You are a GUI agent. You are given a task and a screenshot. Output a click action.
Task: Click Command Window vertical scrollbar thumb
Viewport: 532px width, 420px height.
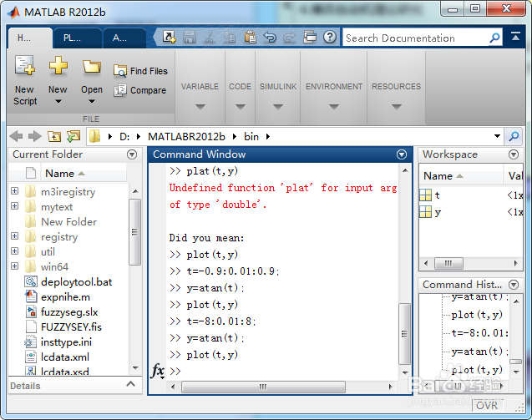(x=404, y=334)
